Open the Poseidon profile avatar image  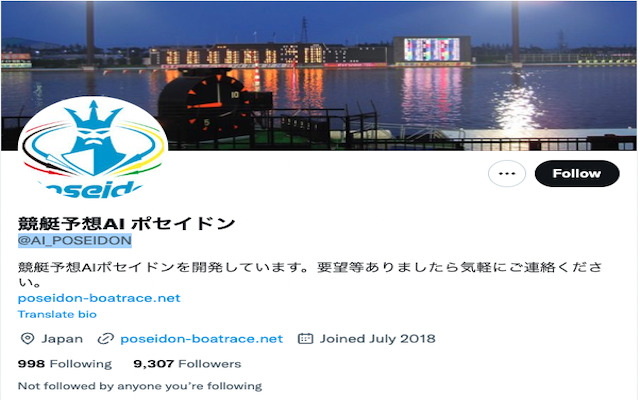[93, 147]
